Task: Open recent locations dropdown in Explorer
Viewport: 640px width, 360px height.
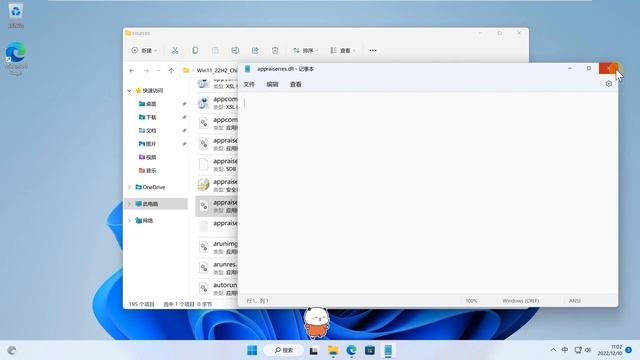Action: coord(158,71)
